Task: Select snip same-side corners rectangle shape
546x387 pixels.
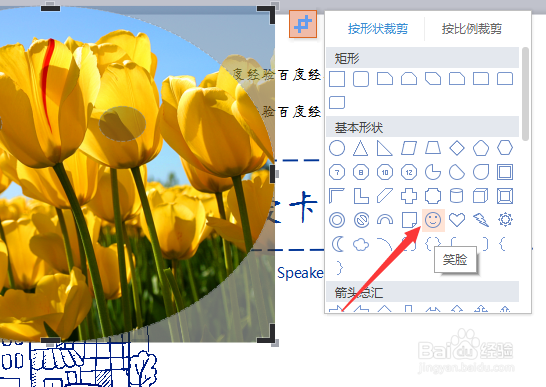Action: click(409, 79)
